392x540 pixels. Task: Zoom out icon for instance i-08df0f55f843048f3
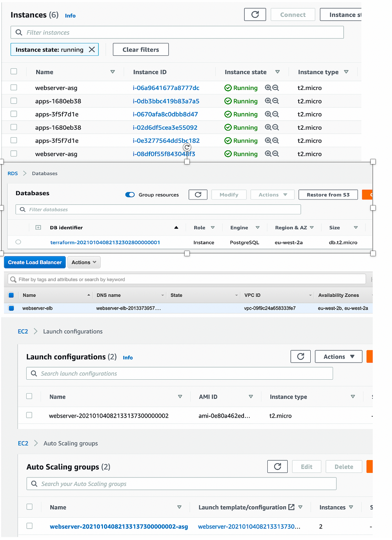pyautogui.click(x=276, y=154)
